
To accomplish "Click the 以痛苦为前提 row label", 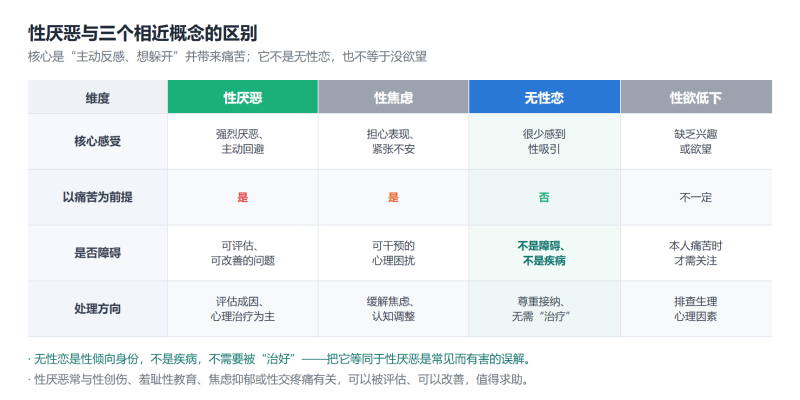I will (97, 197).
